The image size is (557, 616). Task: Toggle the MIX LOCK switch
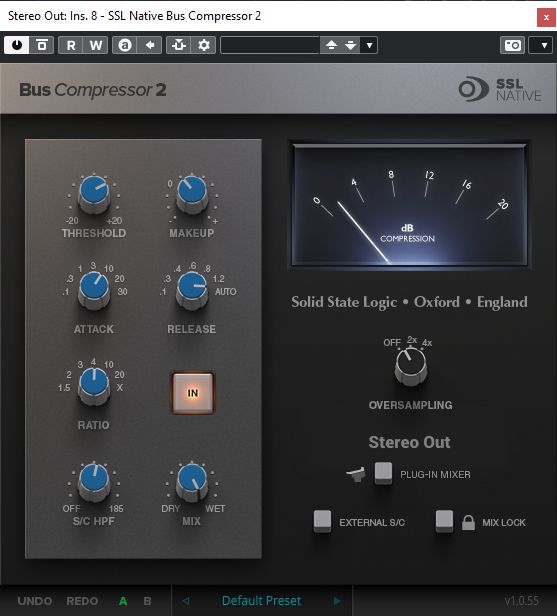445,521
